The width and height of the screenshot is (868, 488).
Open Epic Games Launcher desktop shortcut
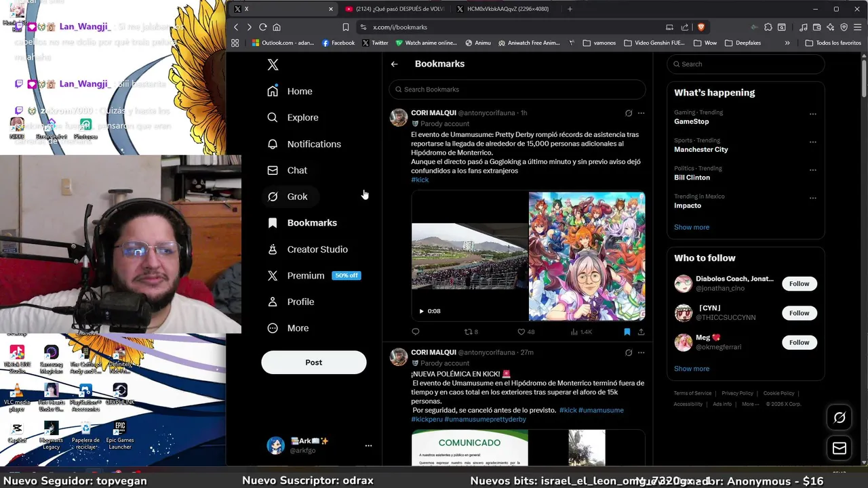(120, 436)
